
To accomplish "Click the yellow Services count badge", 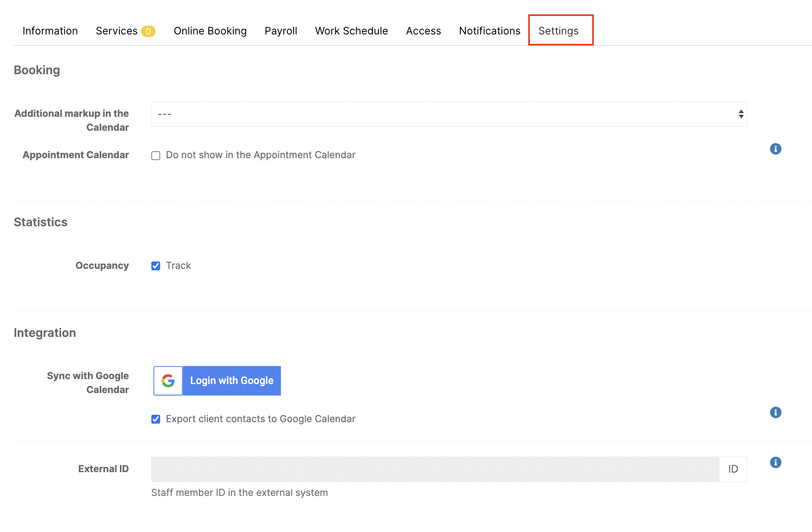I will (x=148, y=31).
